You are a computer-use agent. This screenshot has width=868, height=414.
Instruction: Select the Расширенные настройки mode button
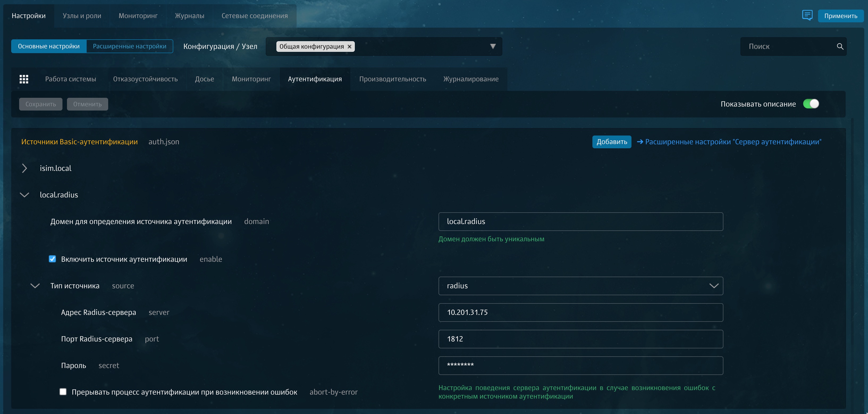pos(129,46)
